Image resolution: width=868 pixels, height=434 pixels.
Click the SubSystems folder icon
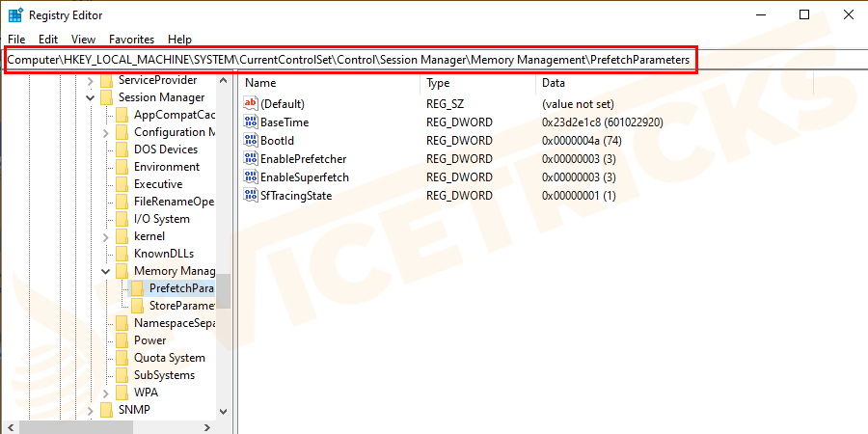click(x=122, y=375)
